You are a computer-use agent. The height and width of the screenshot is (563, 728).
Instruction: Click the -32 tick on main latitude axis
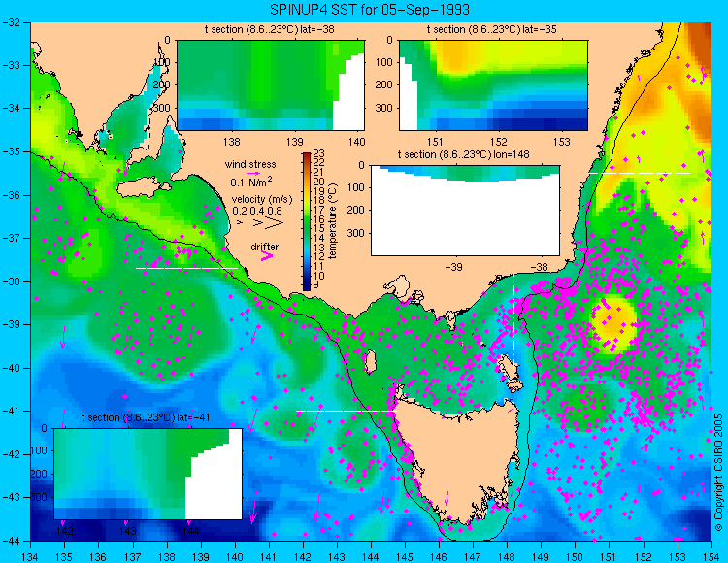tap(11, 22)
